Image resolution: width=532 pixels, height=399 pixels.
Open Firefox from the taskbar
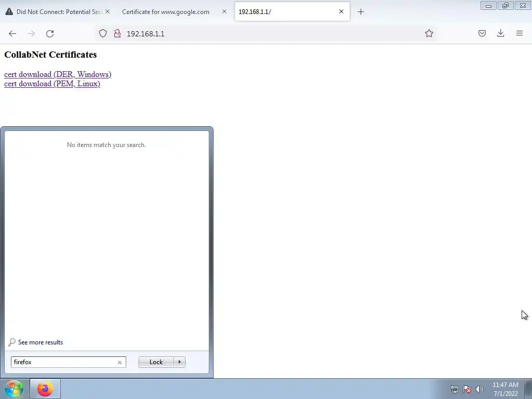coord(45,389)
